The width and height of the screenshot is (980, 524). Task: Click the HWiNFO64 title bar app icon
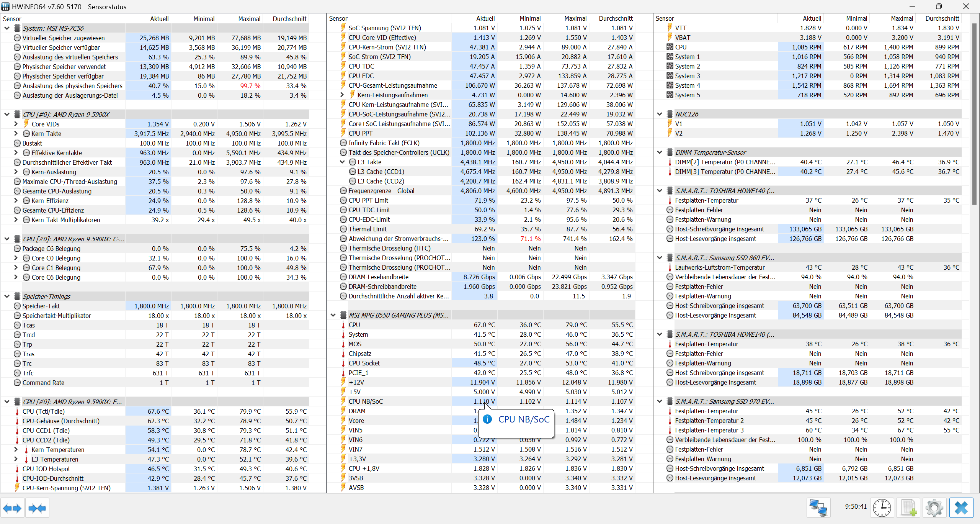point(5,7)
